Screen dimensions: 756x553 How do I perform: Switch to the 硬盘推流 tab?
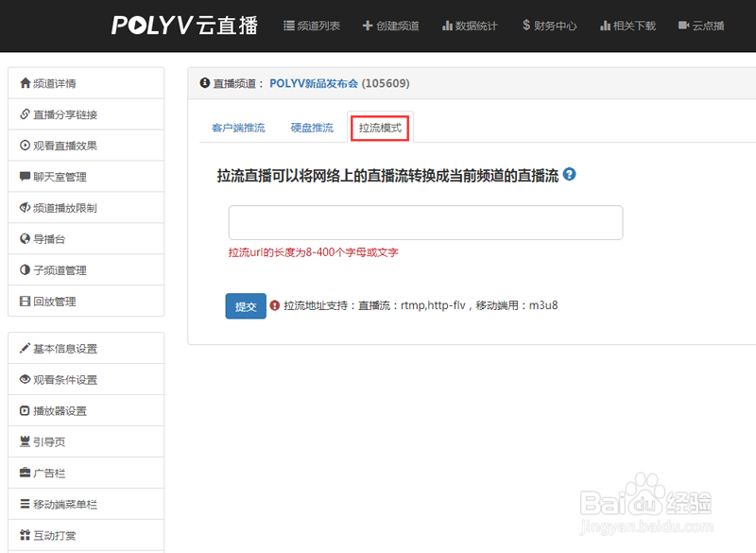pos(312,128)
